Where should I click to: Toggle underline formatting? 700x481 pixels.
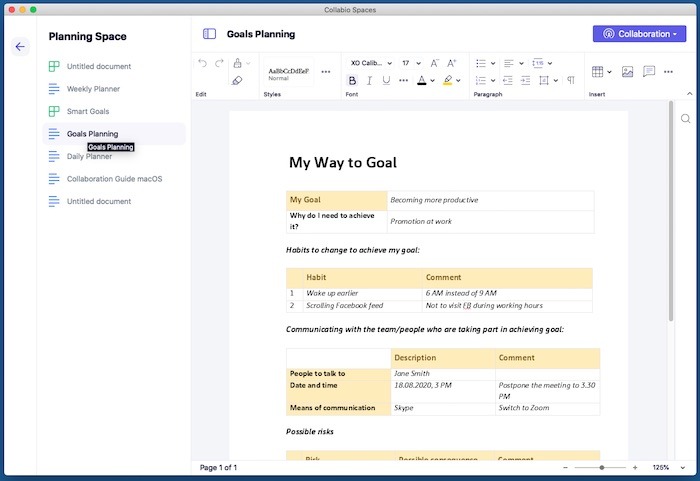pos(386,80)
